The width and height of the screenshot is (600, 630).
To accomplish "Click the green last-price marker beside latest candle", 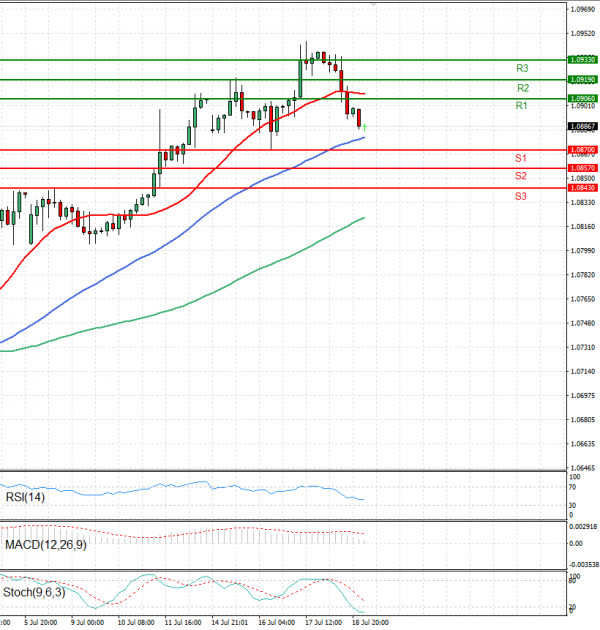I will pyautogui.click(x=365, y=127).
